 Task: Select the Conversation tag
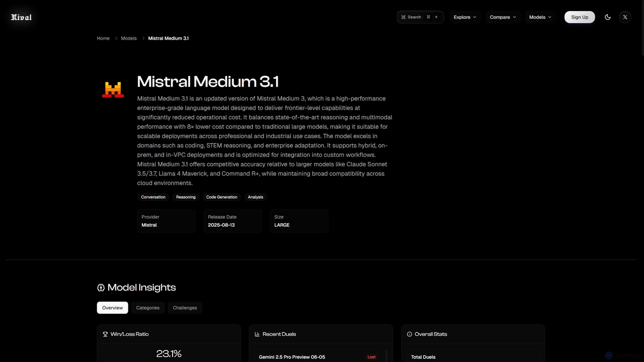pos(153,197)
